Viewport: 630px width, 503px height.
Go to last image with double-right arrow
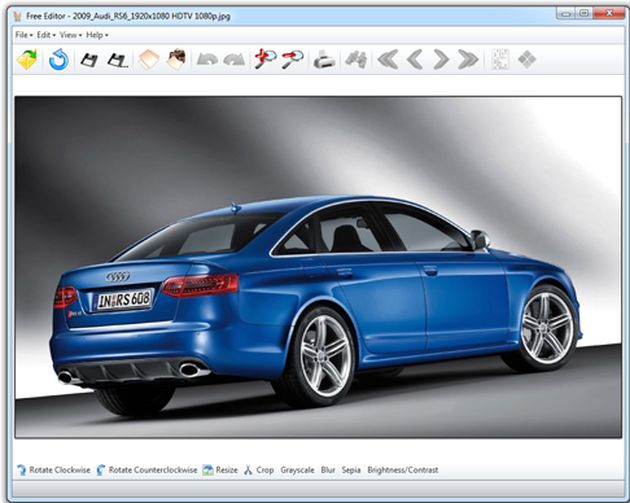468,59
